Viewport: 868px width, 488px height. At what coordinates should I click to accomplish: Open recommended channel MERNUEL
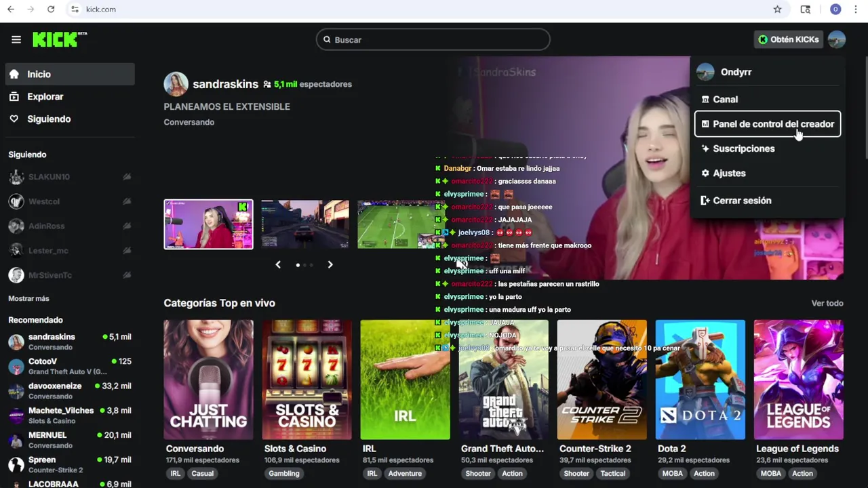(x=70, y=440)
